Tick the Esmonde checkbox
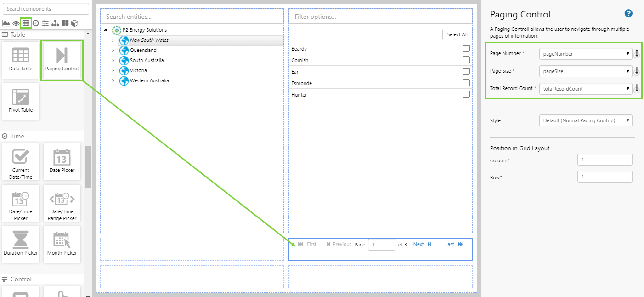 pos(466,83)
